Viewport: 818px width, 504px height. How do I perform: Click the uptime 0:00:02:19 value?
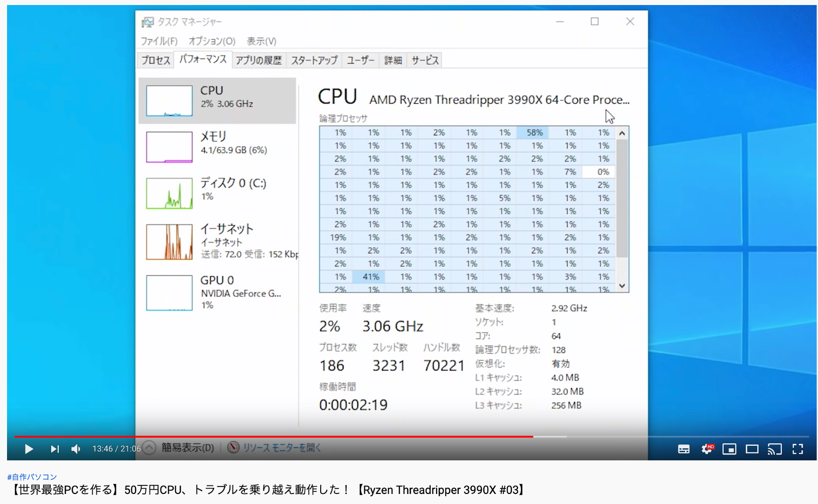coord(353,405)
